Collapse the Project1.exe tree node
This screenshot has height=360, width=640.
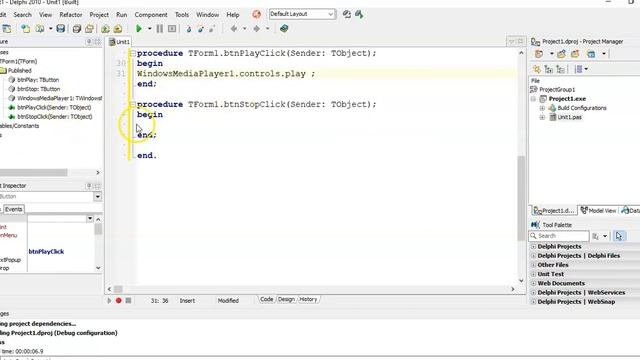point(533,99)
